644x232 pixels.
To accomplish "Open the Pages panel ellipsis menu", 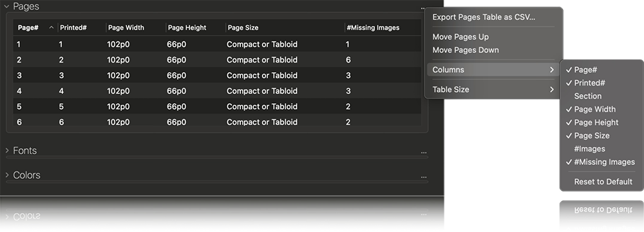I will click(422, 8).
